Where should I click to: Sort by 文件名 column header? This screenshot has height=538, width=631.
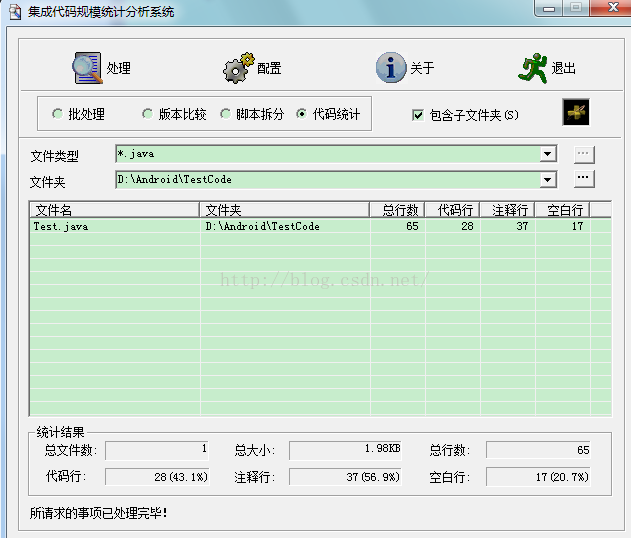pyautogui.click(x=115, y=210)
